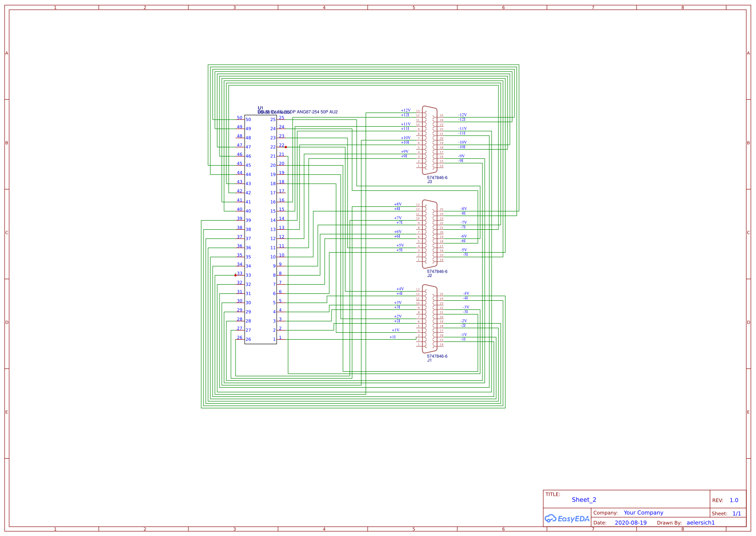This screenshot has height=536, width=756.
Task: Click the junction dot near U1 pin 22
Action: 286,147
